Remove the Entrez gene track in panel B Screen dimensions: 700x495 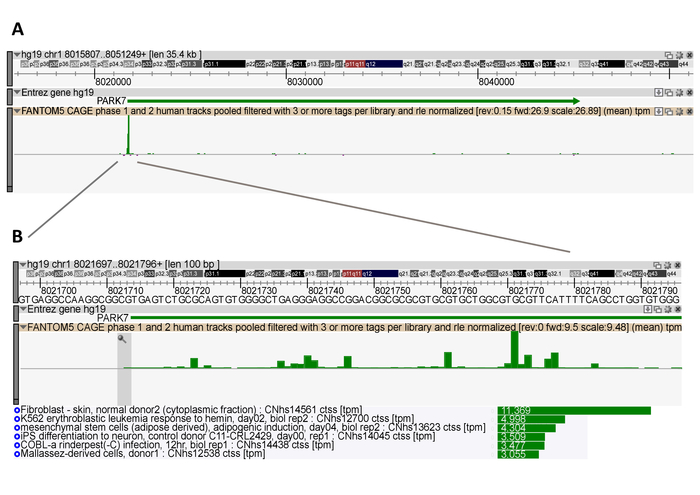click(678, 309)
